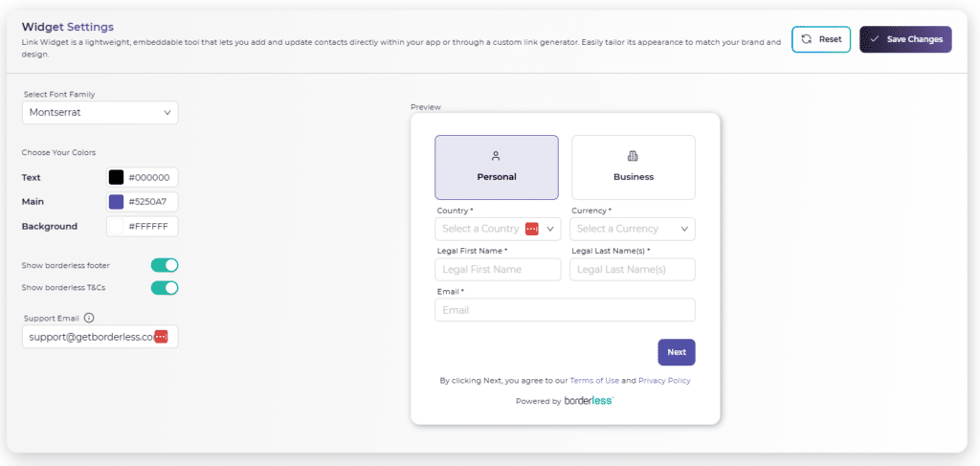Click the Main color swatch

click(x=116, y=202)
